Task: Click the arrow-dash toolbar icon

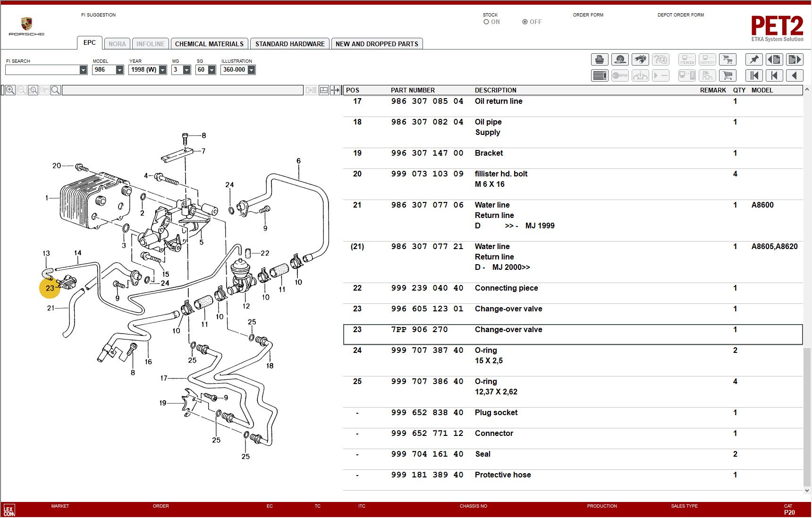Action: (660, 75)
